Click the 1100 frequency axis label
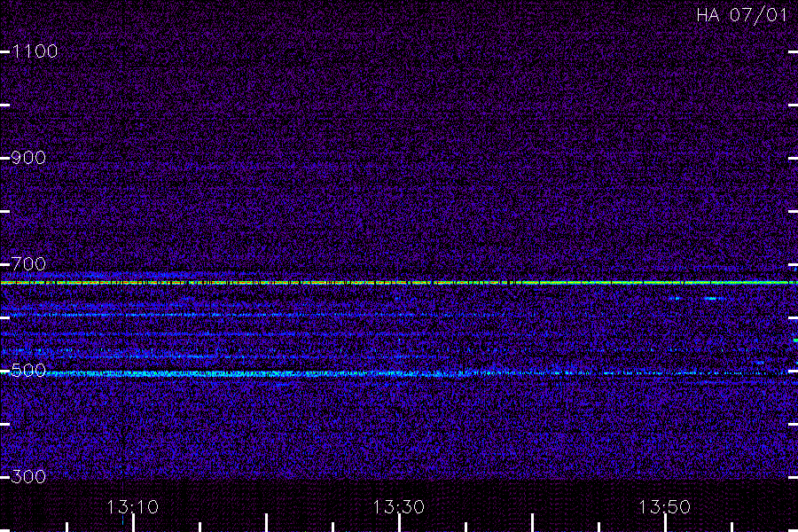The width and height of the screenshot is (798, 532). point(35,51)
